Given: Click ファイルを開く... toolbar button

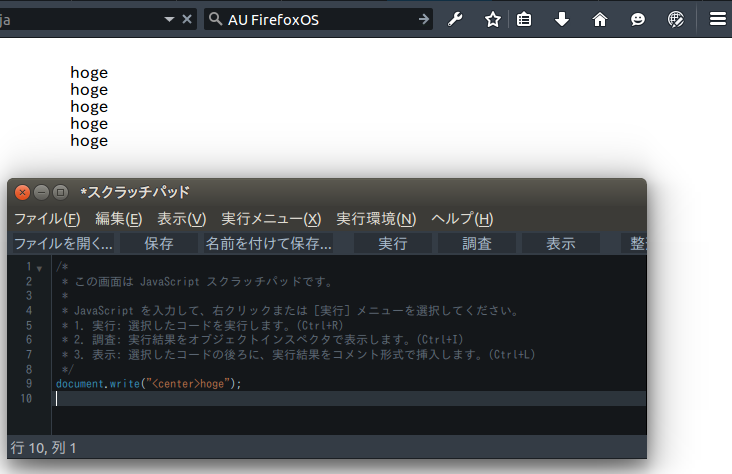Looking at the screenshot, I should pos(63,243).
